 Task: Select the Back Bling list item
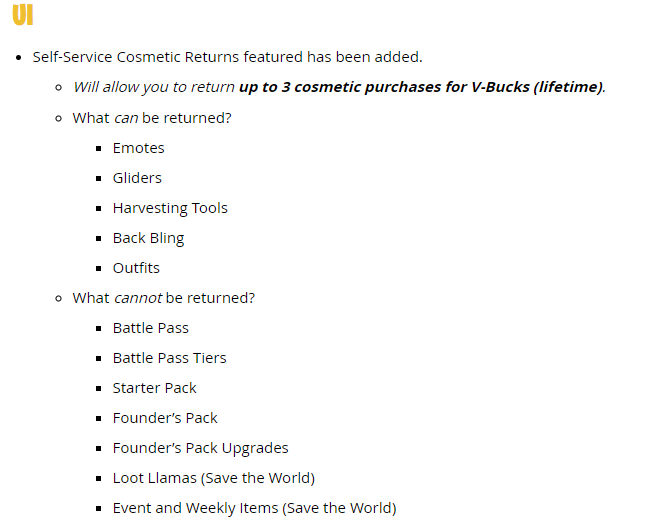149,238
